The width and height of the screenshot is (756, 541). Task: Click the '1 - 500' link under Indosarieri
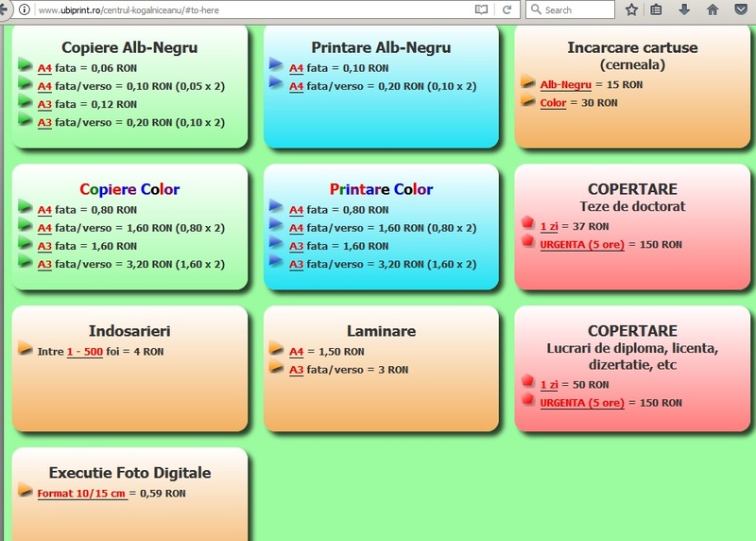click(x=85, y=351)
